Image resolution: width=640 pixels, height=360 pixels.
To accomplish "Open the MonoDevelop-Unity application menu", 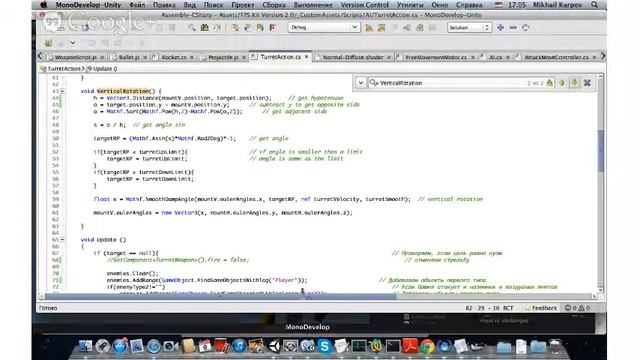I will click(x=88, y=5).
